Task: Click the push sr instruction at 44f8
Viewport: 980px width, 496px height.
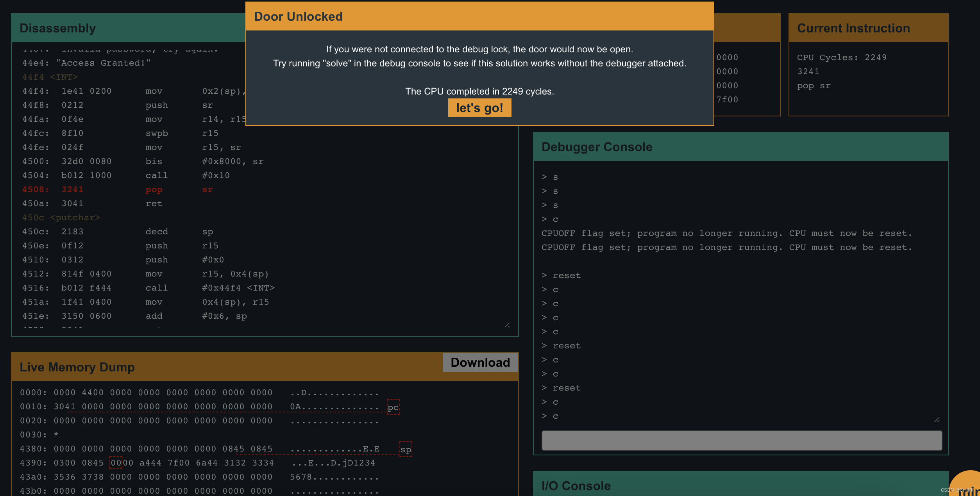Action: [118, 105]
